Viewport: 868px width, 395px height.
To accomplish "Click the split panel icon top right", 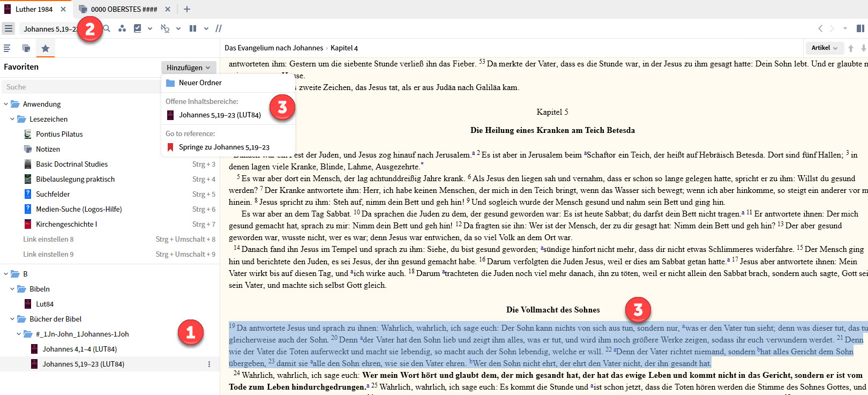I will click(860, 28).
